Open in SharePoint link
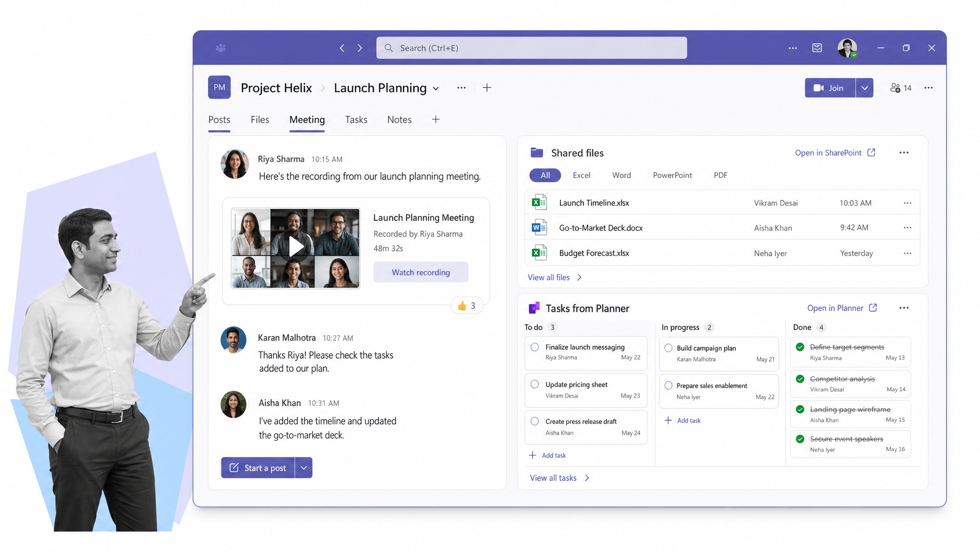This screenshot has height=551, width=980. pos(835,153)
